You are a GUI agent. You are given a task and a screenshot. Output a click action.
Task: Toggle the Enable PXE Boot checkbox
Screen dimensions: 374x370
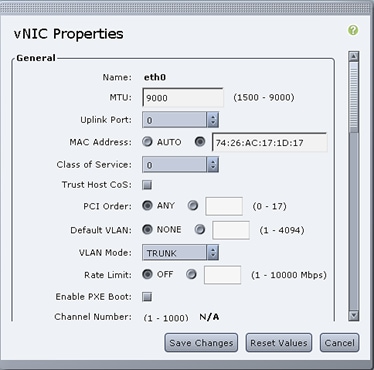pos(147,297)
